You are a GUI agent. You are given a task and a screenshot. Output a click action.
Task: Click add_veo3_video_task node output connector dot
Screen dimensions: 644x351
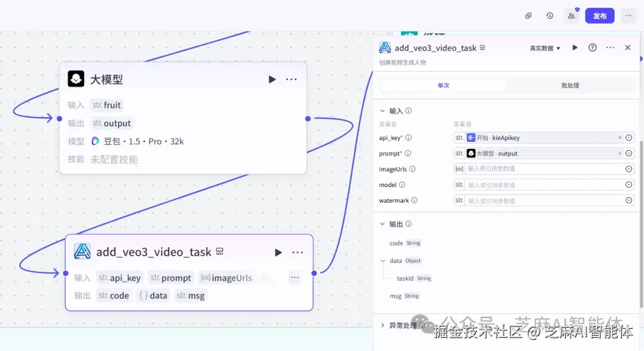(x=314, y=273)
